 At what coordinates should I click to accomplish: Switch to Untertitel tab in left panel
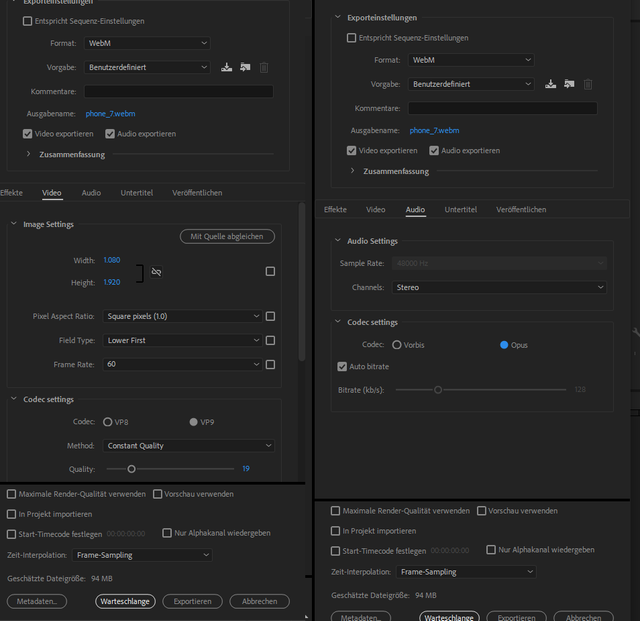137,193
